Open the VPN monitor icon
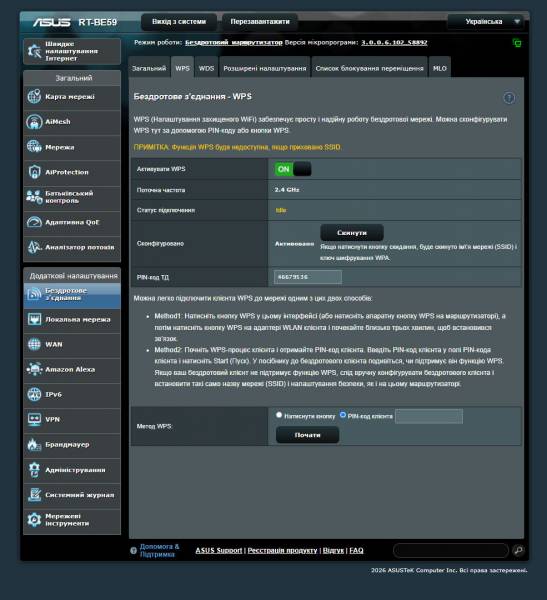Viewport: 547px width, 600px height. pos(34,419)
